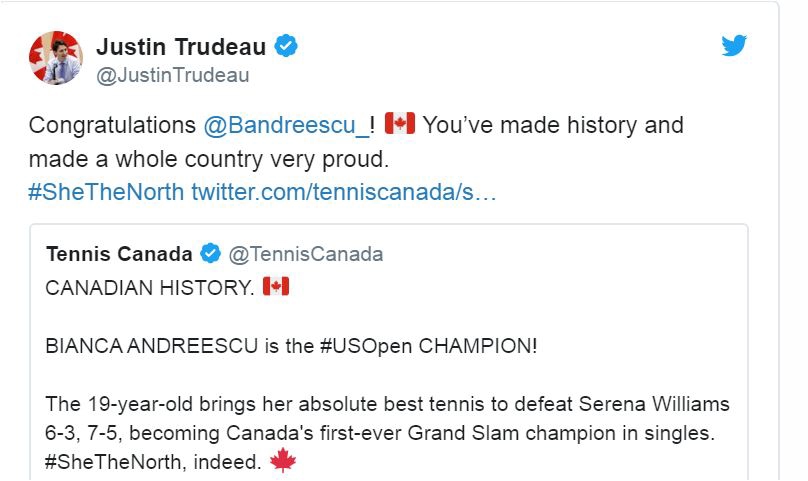Click the flag emoji after CANADIAN HISTORY
808x481 pixels.
pyautogui.click(x=275, y=287)
